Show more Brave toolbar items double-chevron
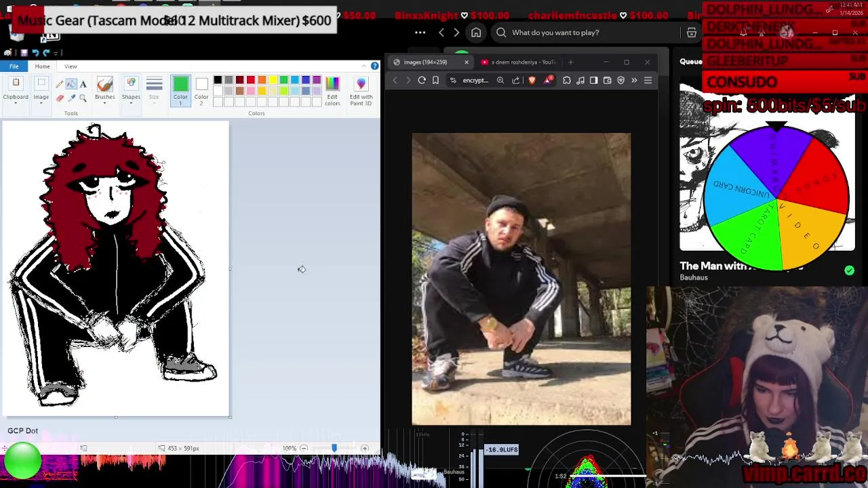 [x=634, y=80]
